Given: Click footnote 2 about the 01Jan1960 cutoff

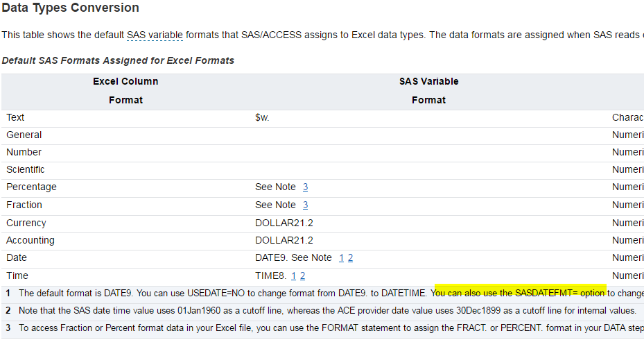Looking at the screenshot, I should click(x=327, y=311).
